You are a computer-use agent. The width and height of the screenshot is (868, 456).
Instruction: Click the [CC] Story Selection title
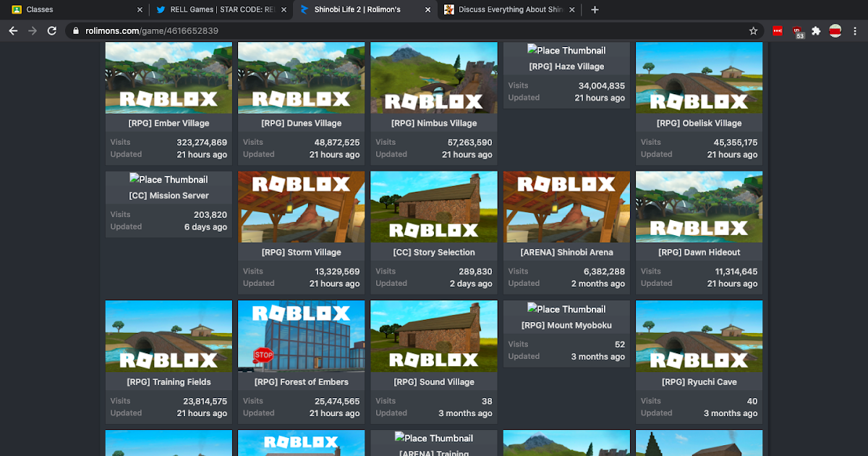point(434,253)
